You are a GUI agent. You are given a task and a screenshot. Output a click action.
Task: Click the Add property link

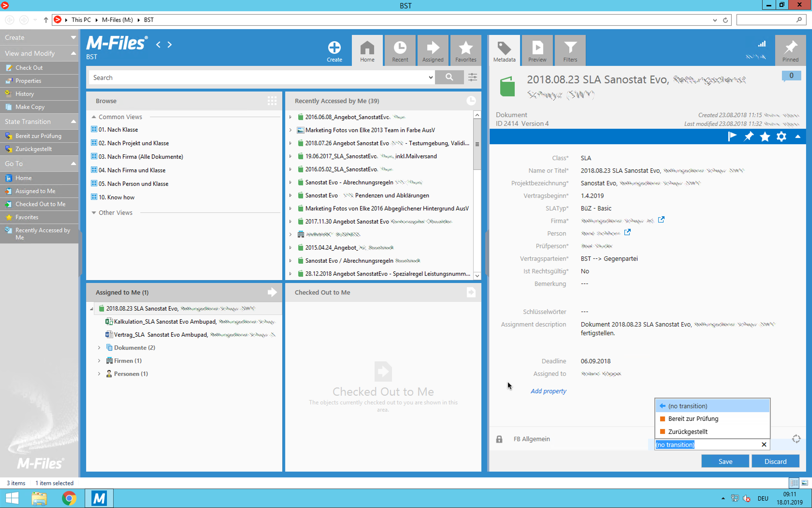pyautogui.click(x=548, y=391)
